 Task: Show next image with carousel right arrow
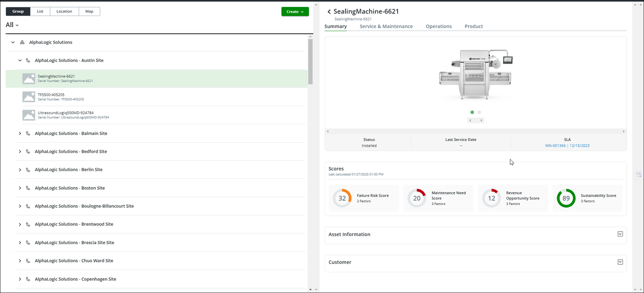click(481, 120)
